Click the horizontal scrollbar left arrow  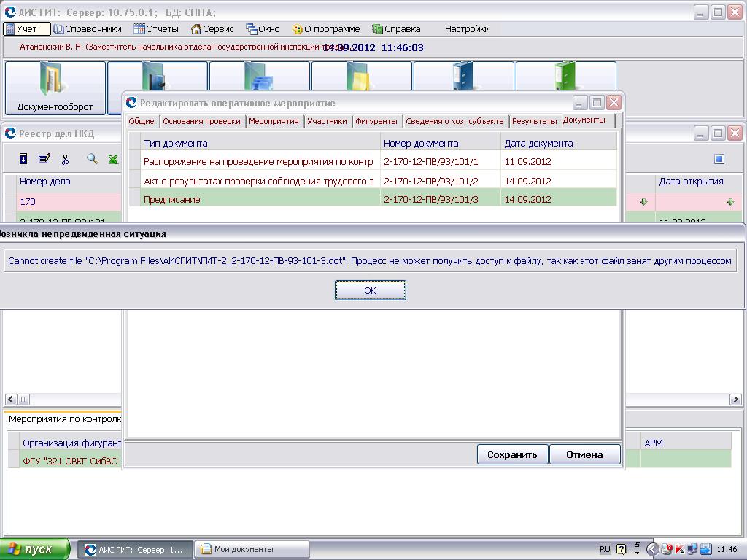[11, 399]
